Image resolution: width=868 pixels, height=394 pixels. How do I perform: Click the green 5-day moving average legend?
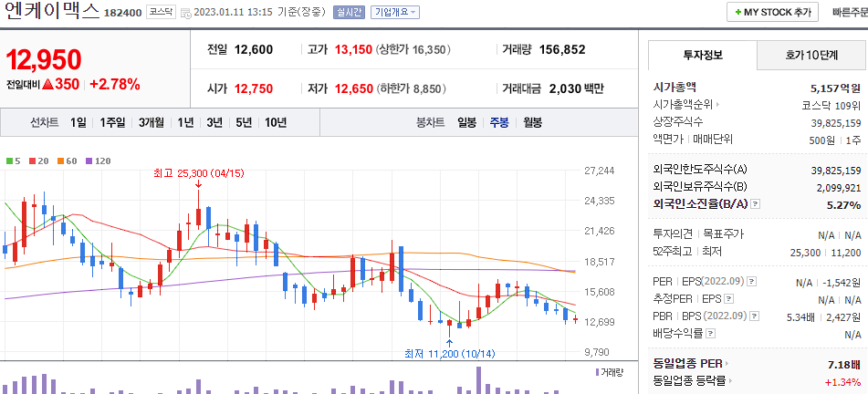pos(13,161)
